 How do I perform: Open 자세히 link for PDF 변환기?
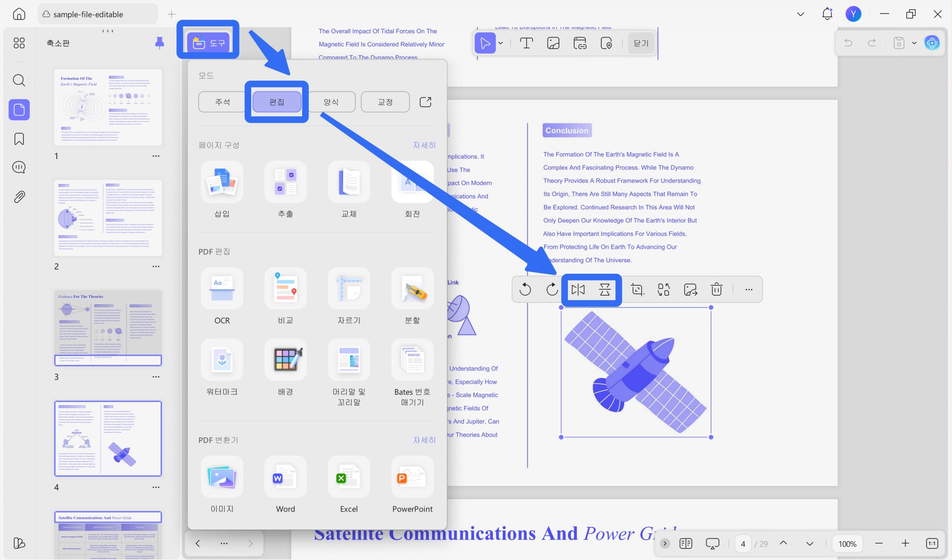point(424,440)
